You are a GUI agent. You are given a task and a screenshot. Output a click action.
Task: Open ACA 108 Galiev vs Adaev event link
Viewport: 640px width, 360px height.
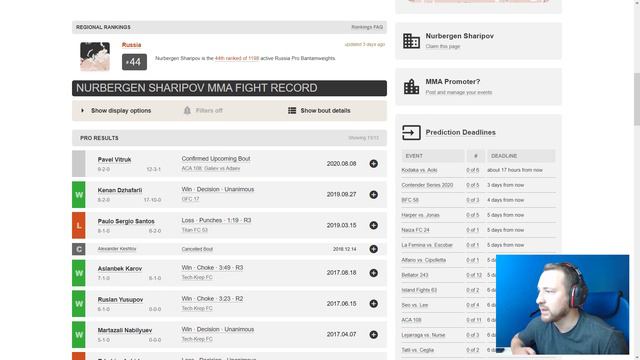[x=211, y=168]
